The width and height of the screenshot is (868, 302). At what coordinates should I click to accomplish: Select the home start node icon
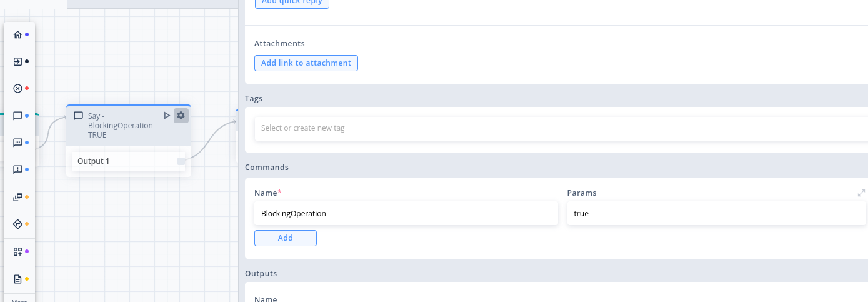[17, 34]
